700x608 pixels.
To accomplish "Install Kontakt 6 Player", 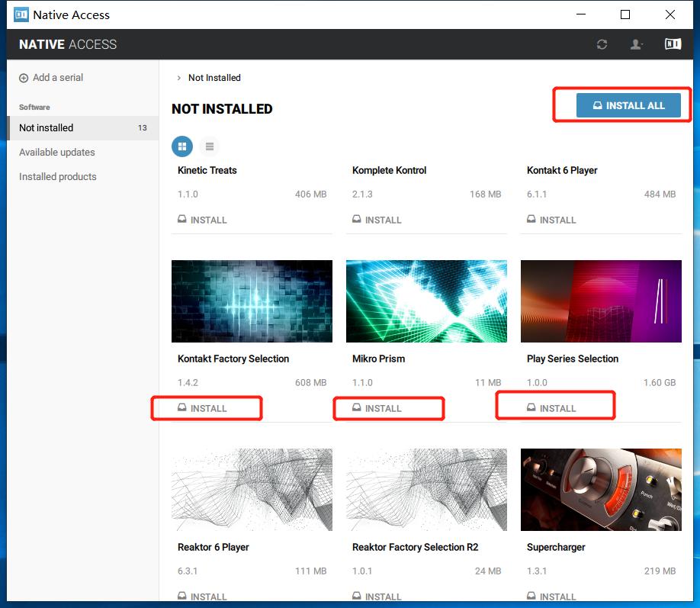I will 551,220.
